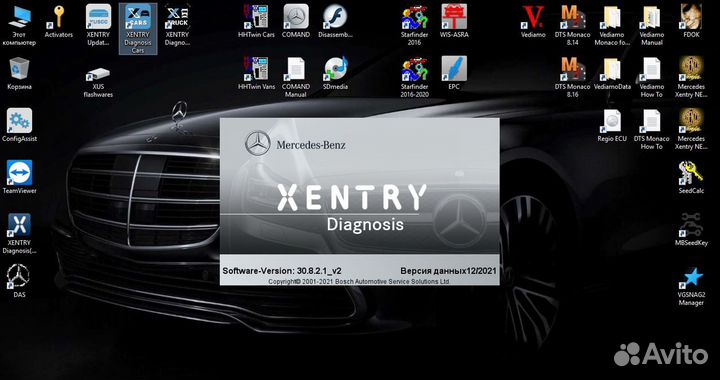The height and width of the screenshot is (380, 720).
Task: Open the FDOK shortcut
Action: (x=691, y=22)
